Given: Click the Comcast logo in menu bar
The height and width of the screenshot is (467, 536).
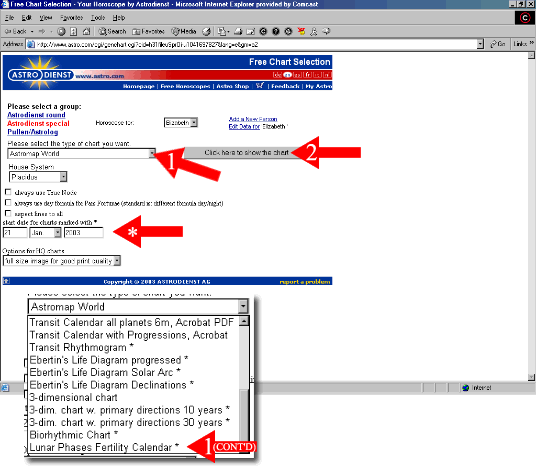Looking at the screenshot, I should coord(525,17).
